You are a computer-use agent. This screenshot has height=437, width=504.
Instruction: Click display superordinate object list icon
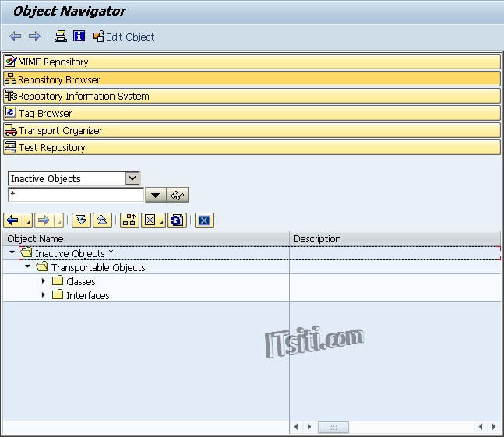point(129,220)
